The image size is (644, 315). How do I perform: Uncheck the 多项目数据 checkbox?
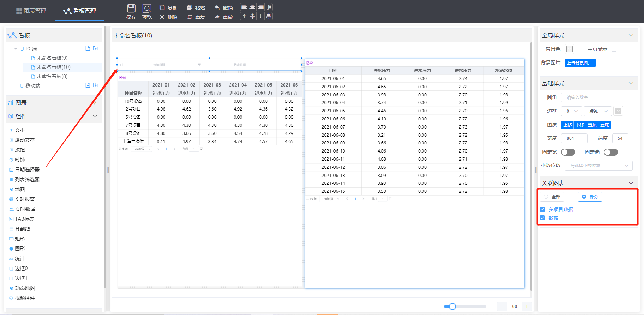pyautogui.click(x=542, y=209)
